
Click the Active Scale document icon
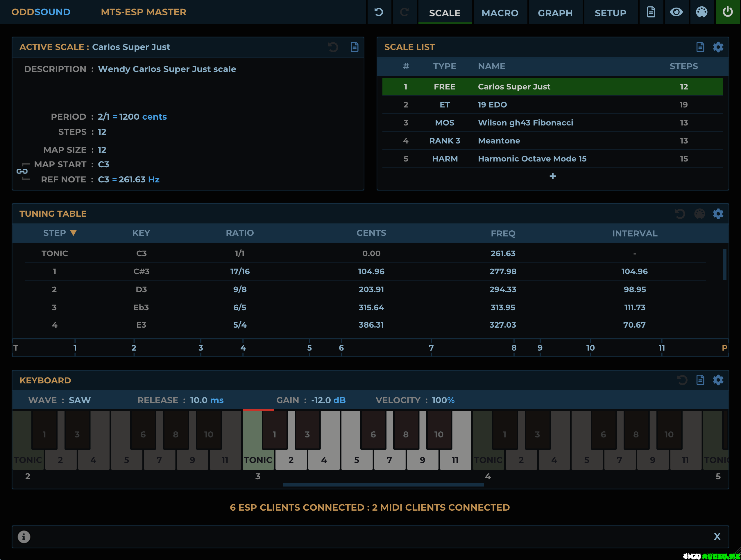coord(355,47)
